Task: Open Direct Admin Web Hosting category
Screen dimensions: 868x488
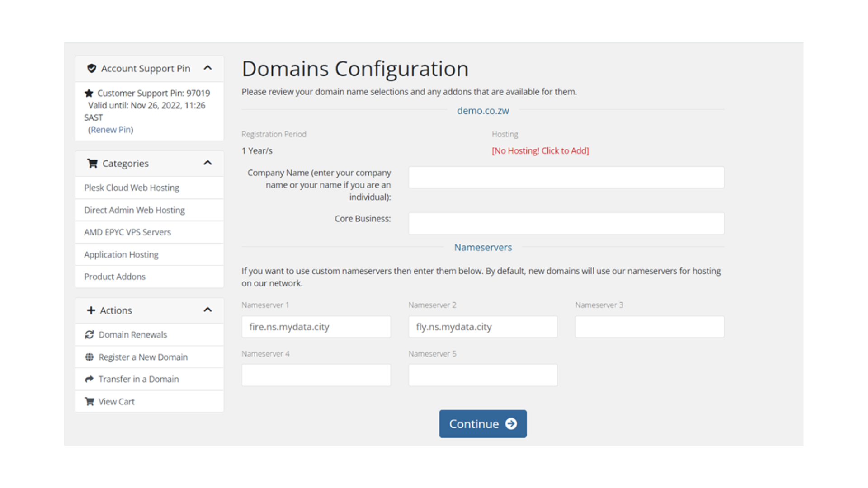Action: (x=150, y=210)
